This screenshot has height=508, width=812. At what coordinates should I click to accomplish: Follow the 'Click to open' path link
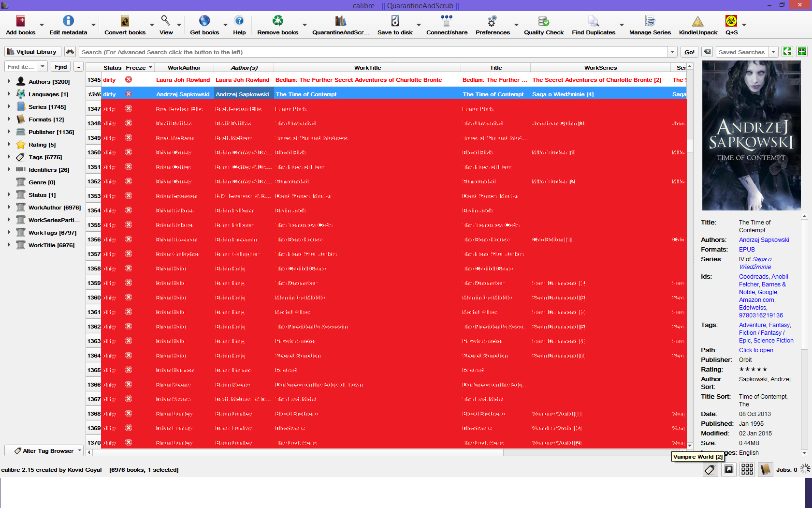click(756, 350)
